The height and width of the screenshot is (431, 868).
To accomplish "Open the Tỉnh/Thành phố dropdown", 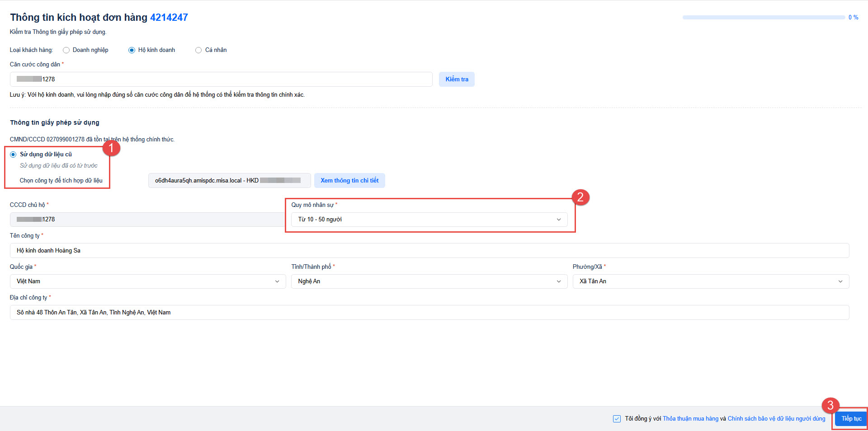I will [x=429, y=281].
